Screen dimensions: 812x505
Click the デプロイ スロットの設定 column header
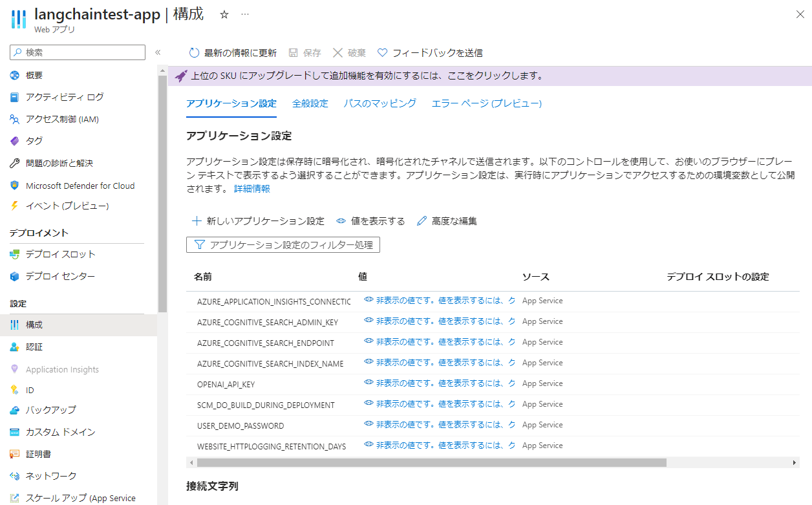(718, 277)
